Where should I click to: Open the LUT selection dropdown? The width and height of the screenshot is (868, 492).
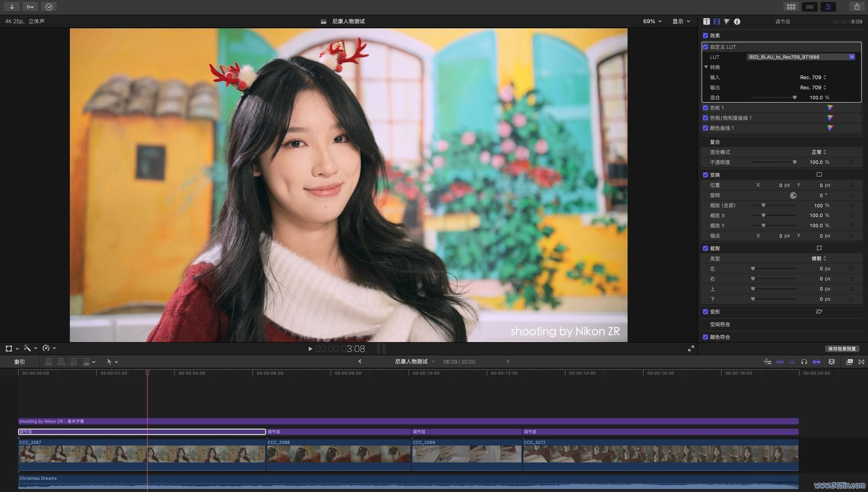[x=852, y=57]
